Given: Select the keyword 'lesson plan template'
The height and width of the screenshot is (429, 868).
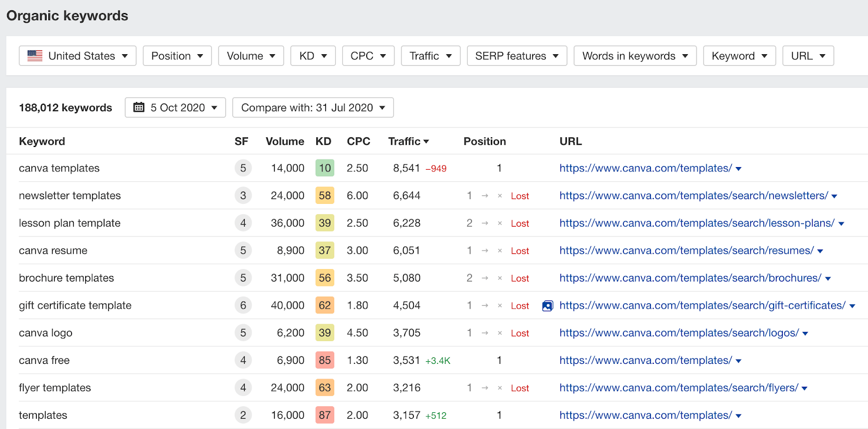Looking at the screenshot, I should pyautogui.click(x=69, y=223).
